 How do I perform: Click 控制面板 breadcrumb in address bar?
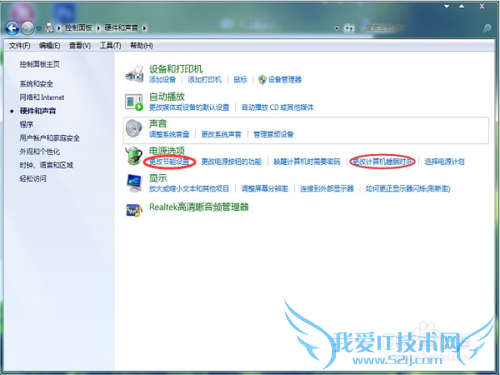click(x=78, y=28)
